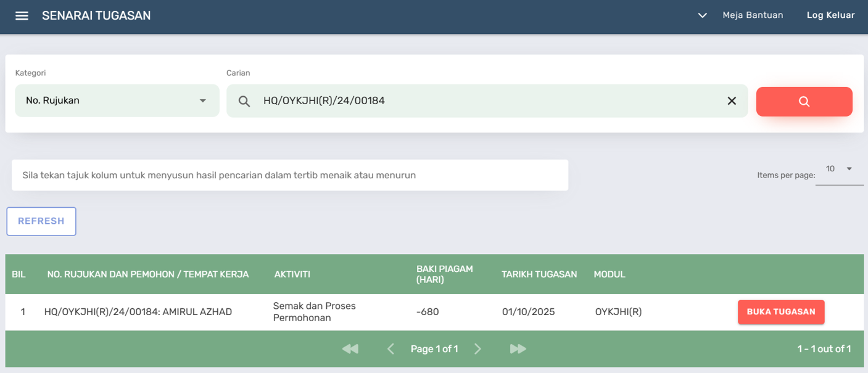Click the magnifier icon inside search field
868x373 pixels.
coord(244,101)
